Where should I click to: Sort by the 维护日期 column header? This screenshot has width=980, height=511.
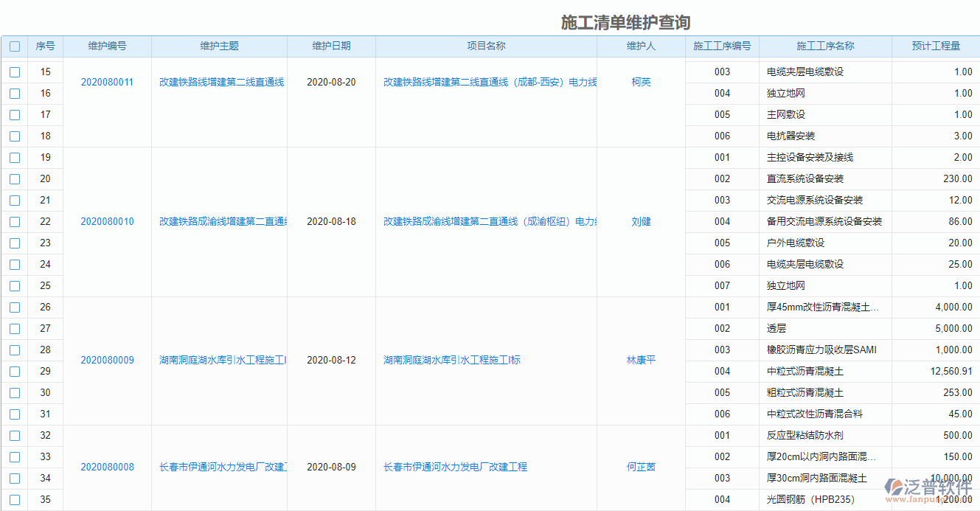[x=331, y=46]
